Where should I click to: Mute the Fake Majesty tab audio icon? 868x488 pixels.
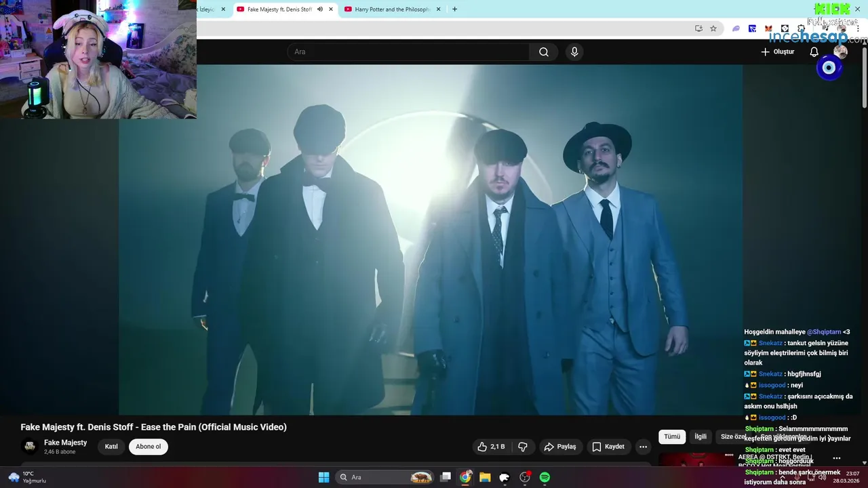(x=320, y=9)
